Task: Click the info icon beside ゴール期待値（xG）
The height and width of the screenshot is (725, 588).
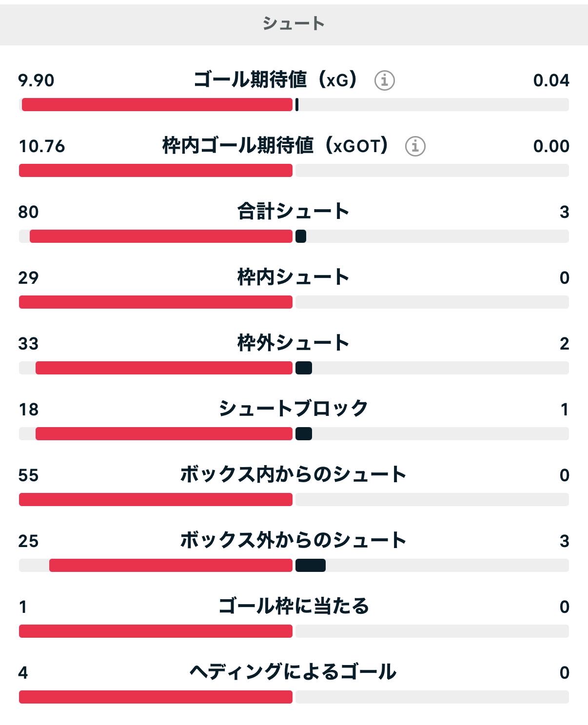Action: pyautogui.click(x=384, y=80)
